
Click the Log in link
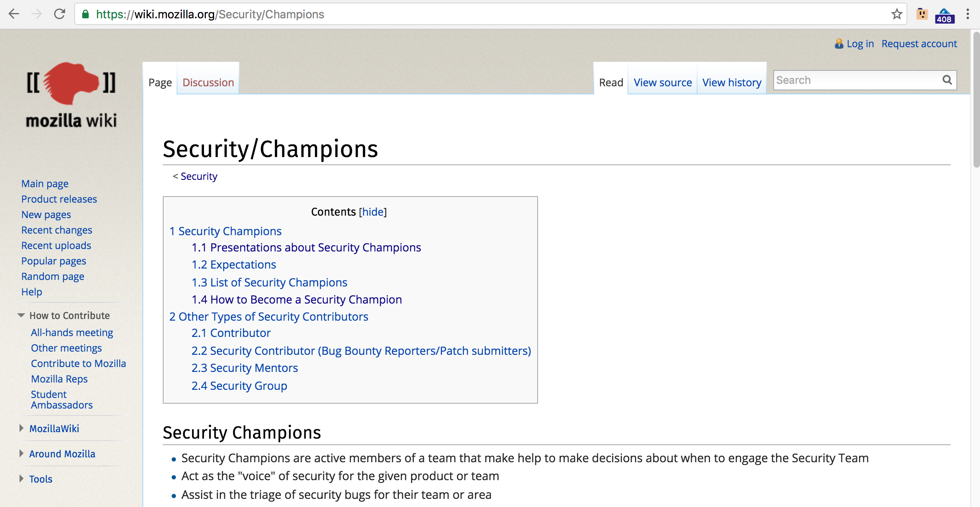(x=860, y=44)
